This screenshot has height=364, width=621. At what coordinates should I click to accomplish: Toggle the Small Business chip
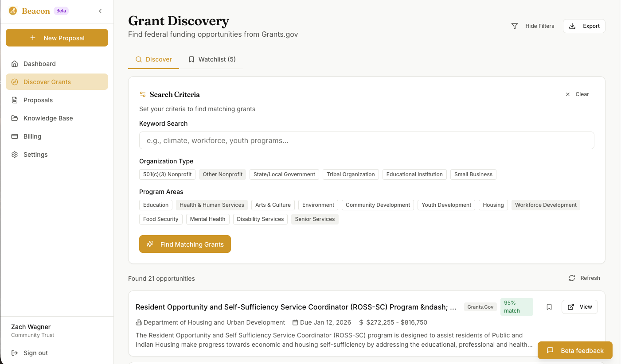pos(473,174)
